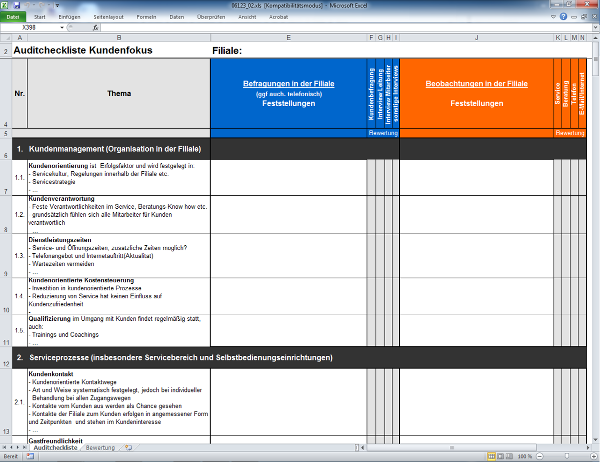
Task: Click the vertical Kundenbefragung column header
Action: pos(371,94)
